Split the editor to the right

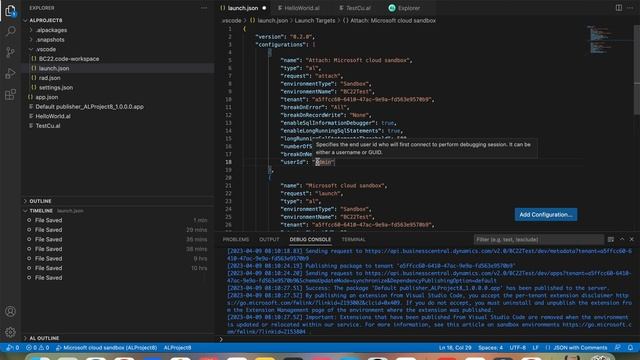619,8
